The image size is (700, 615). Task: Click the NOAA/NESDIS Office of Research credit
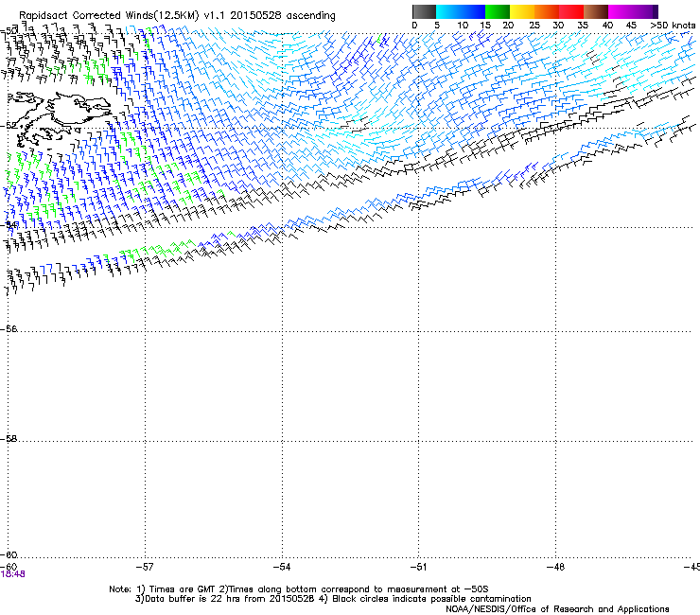(x=557, y=609)
